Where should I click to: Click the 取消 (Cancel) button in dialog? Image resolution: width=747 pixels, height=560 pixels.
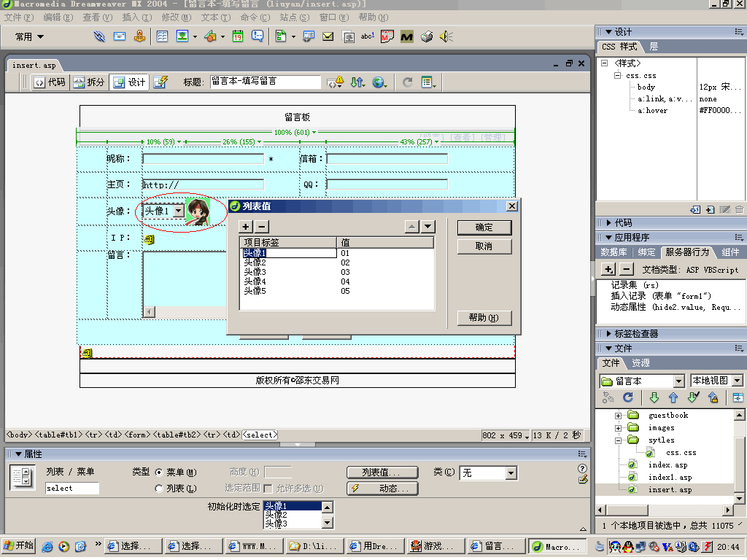pyautogui.click(x=484, y=246)
